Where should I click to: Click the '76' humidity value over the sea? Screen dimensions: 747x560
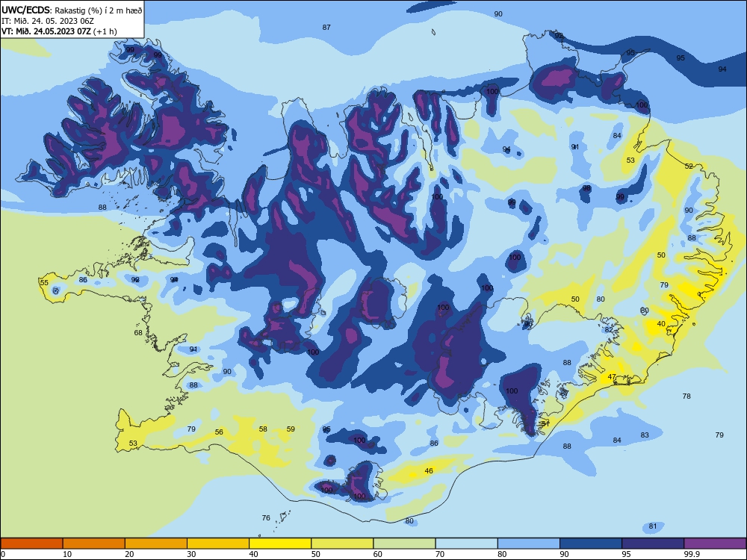point(266,517)
